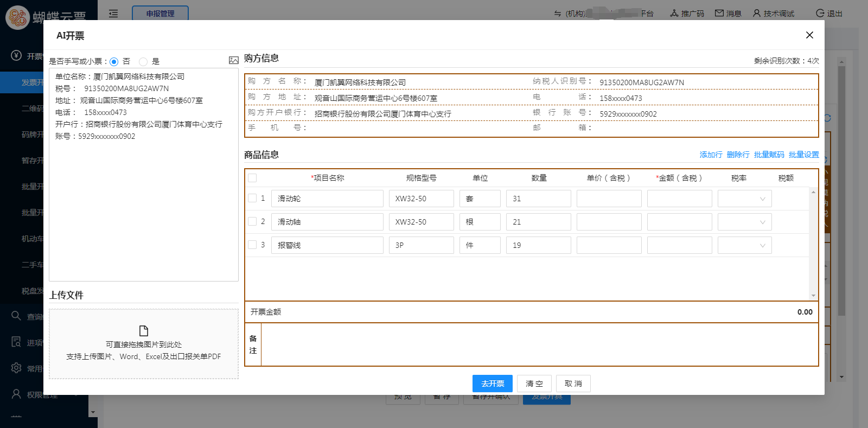The image size is (868, 428).
Task: Click the 进项 document icon in sidebar
Action: 16,342
